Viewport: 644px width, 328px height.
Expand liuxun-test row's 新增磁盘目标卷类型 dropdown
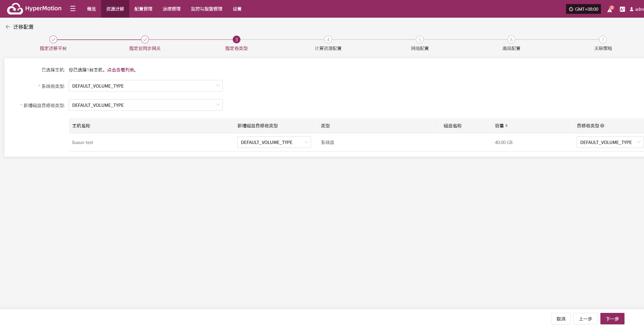[274, 142]
